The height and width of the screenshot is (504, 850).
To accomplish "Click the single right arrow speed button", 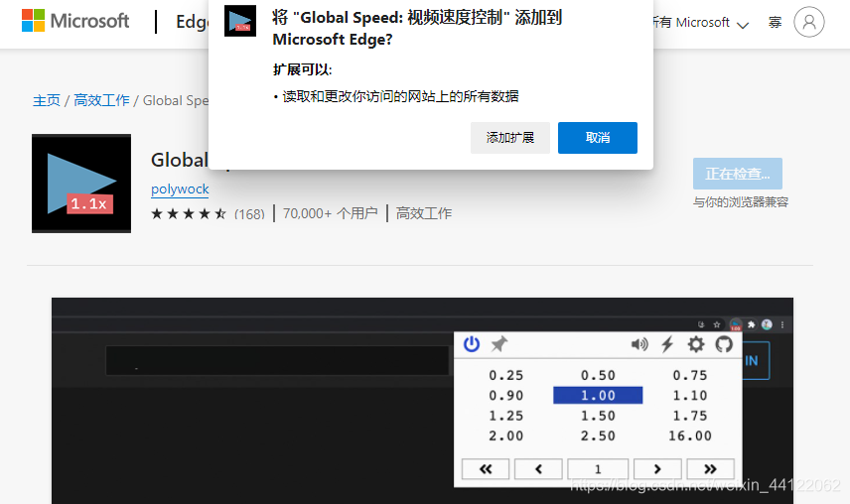I will [x=657, y=469].
